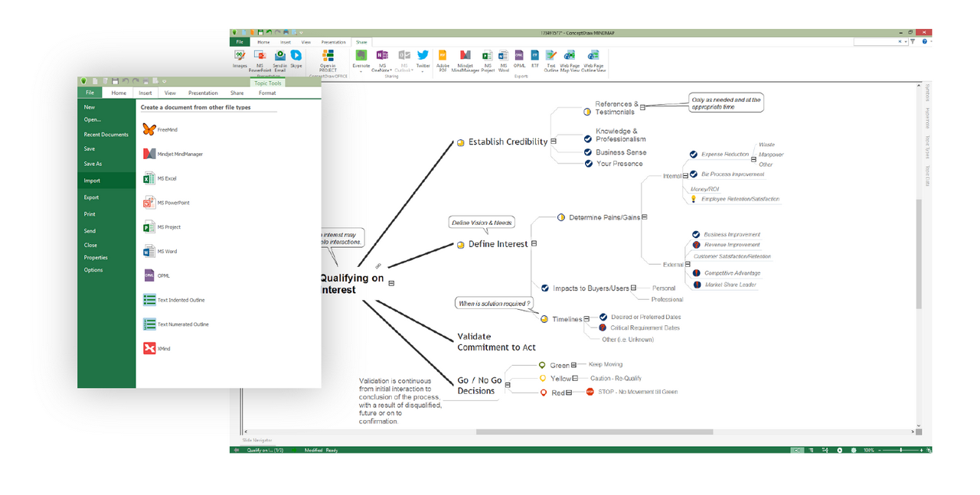The height and width of the screenshot is (495, 980).
Task: Collapse the Define Interest branch
Action: coord(534,243)
